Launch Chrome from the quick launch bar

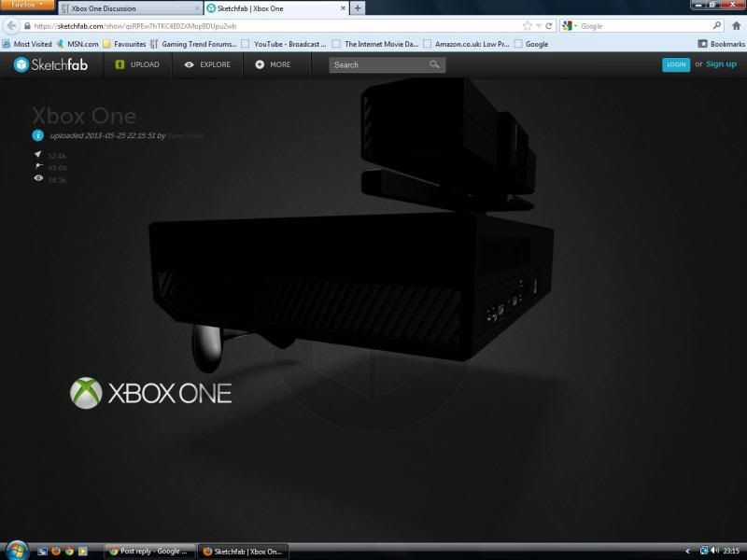click(x=69, y=551)
